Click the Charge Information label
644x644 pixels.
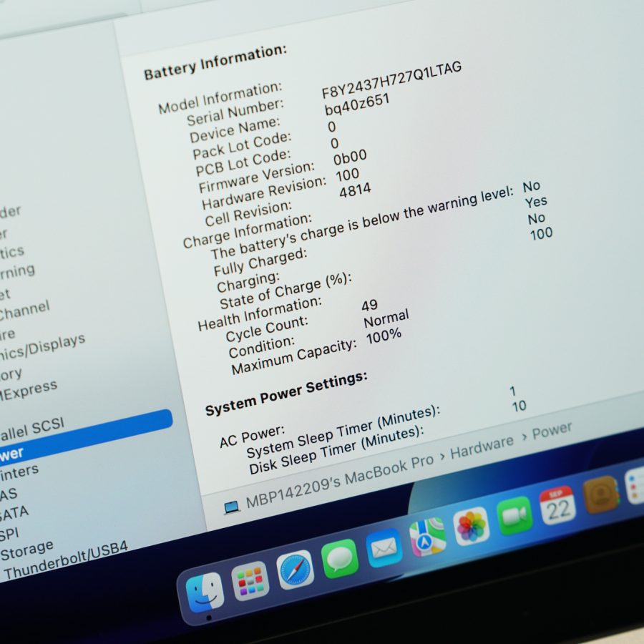[x=248, y=231]
